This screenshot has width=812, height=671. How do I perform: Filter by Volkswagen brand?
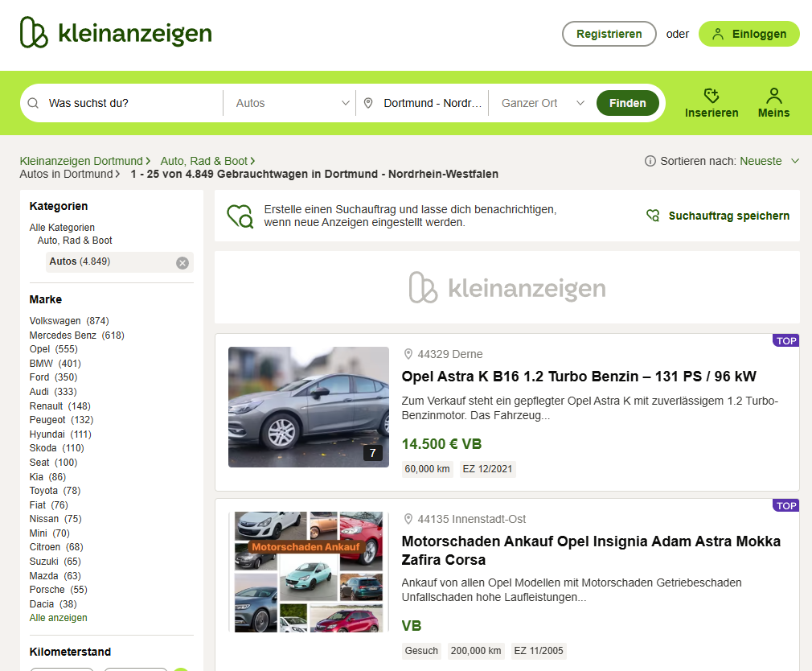pyautogui.click(x=55, y=321)
